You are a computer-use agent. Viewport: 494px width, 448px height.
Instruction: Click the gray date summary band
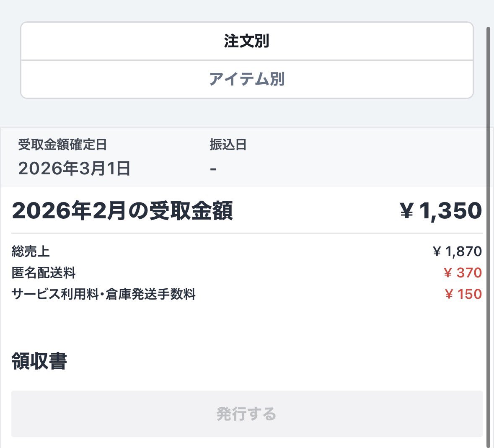tap(335, 157)
